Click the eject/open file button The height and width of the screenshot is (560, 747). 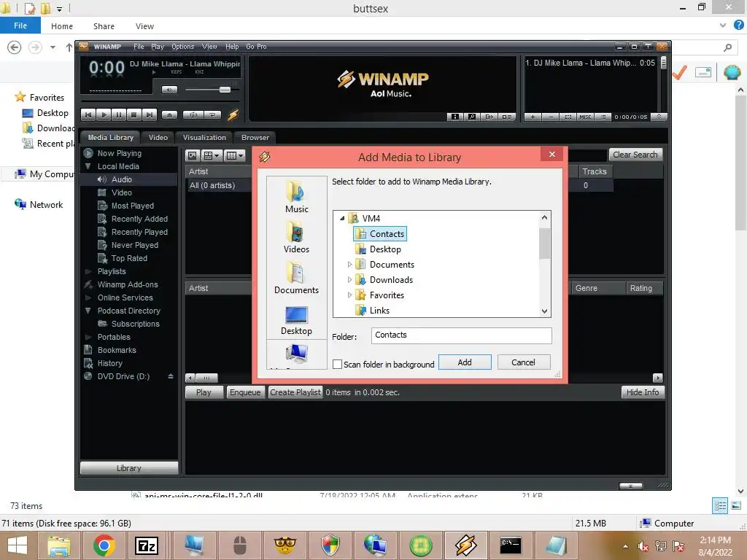[169, 114]
